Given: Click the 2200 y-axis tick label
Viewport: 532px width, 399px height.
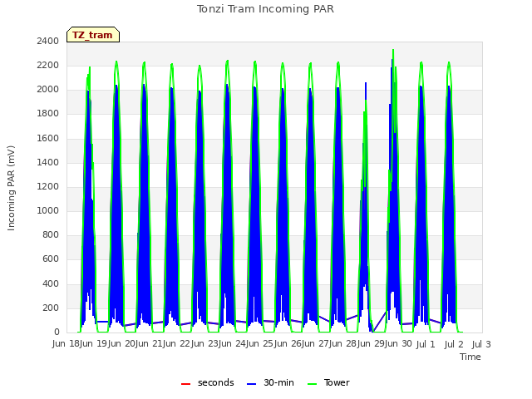Looking at the screenshot, I should click(x=48, y=65).
